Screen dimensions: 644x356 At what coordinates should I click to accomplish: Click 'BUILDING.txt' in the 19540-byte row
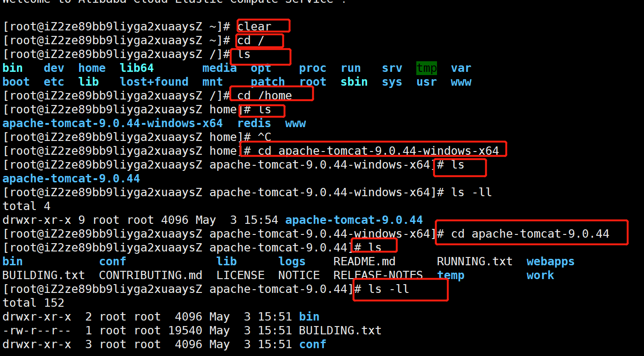[340, 331]
